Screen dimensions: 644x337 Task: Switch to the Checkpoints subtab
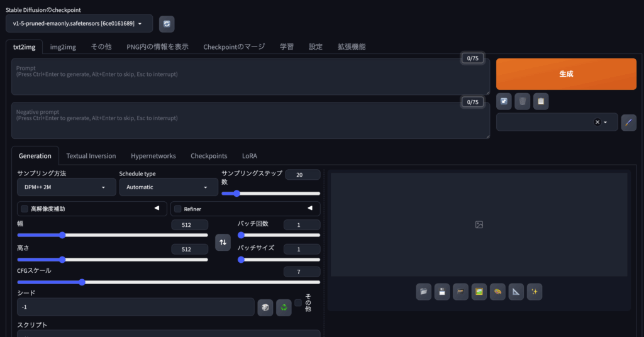click(209, 156)
